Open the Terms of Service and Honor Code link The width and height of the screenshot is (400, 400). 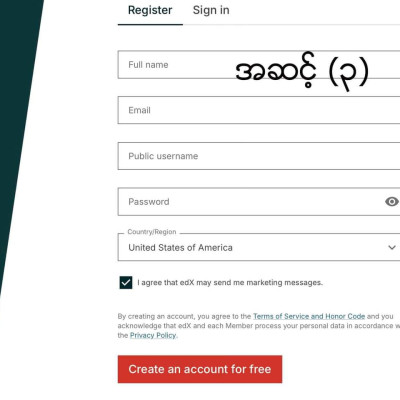(309, 316)
